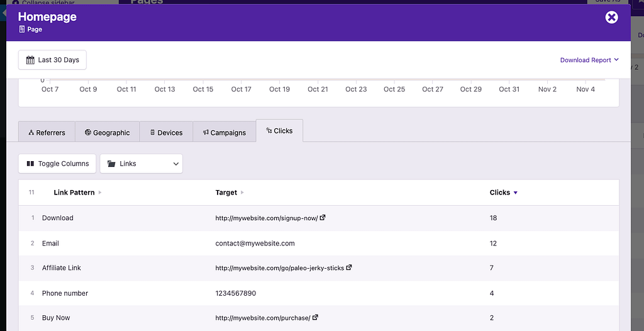Open external link icon for paleo-jerky-sticks URL
This screenshot has width=644, height=331.
[349, 267]
